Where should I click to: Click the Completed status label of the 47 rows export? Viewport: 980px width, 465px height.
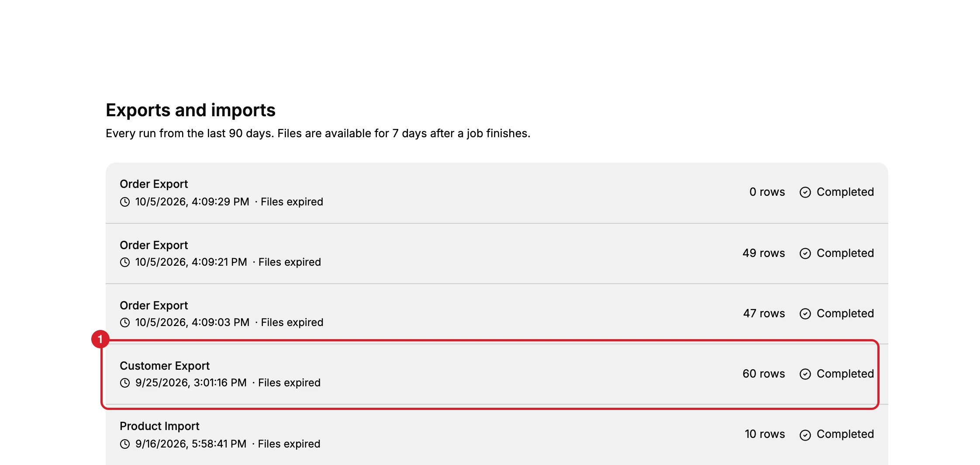(845, 313)
